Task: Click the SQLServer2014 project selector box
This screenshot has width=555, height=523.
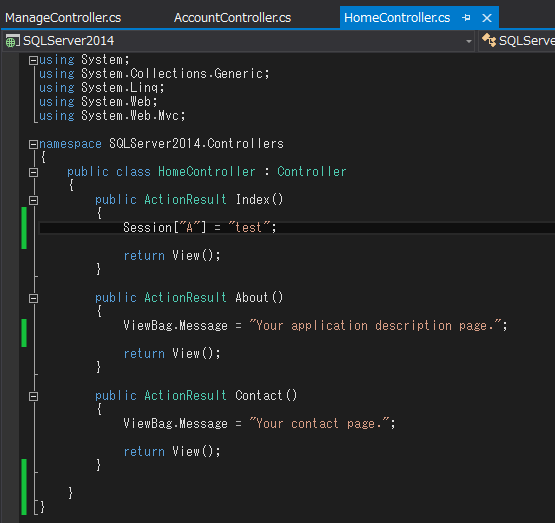Action: (239, 41)
